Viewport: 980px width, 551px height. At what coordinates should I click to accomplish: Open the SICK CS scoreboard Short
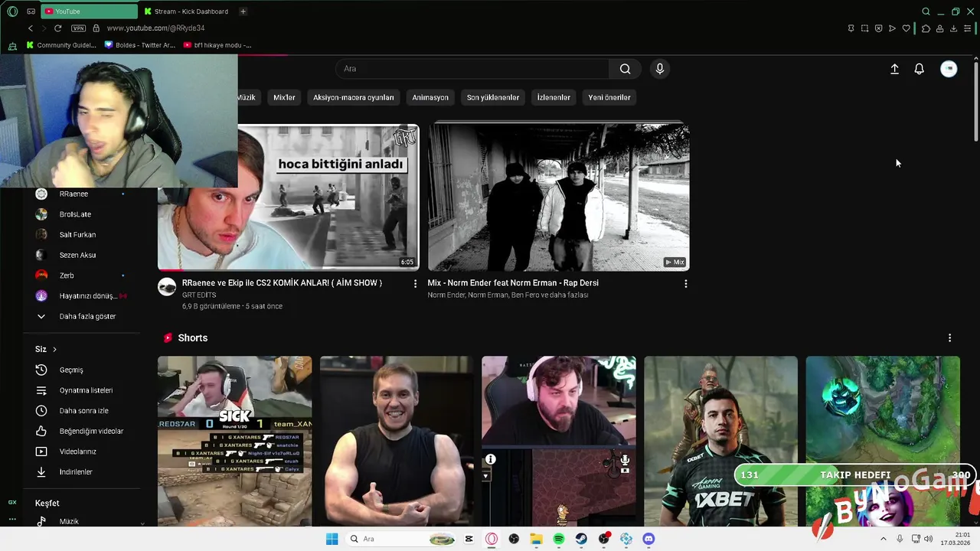pos(234,441)
